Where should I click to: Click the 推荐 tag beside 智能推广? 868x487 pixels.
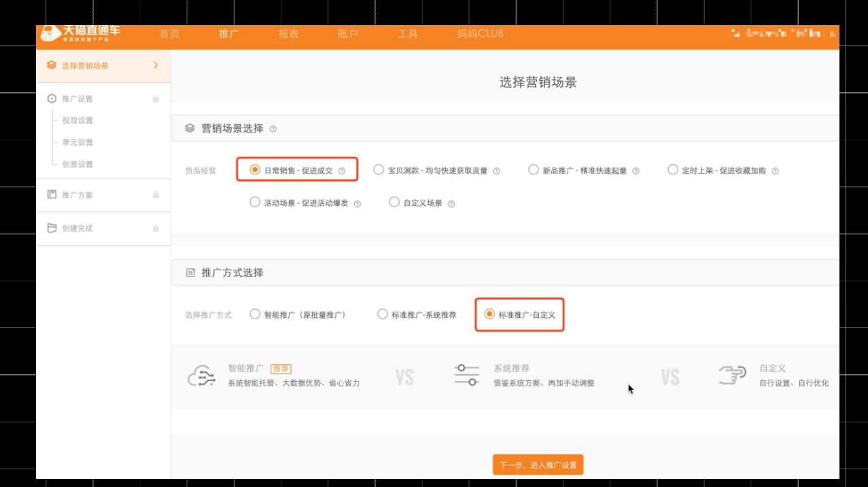281,369
